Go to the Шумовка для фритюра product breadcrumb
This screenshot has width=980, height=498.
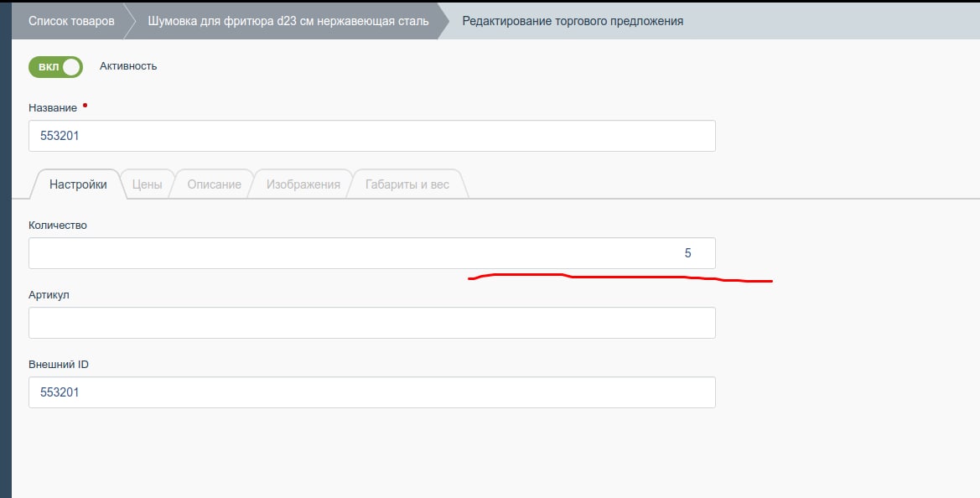288,21
